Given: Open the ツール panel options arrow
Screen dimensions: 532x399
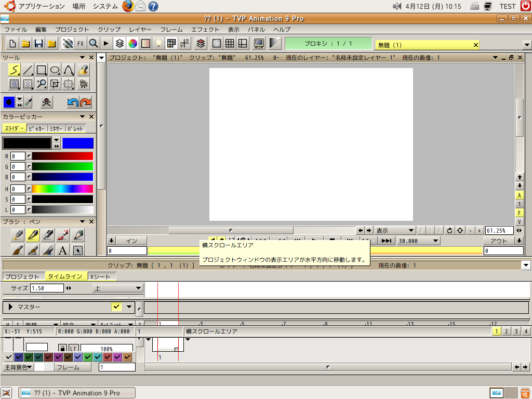Looking at the screenshot, I should (x=82, y=57).
